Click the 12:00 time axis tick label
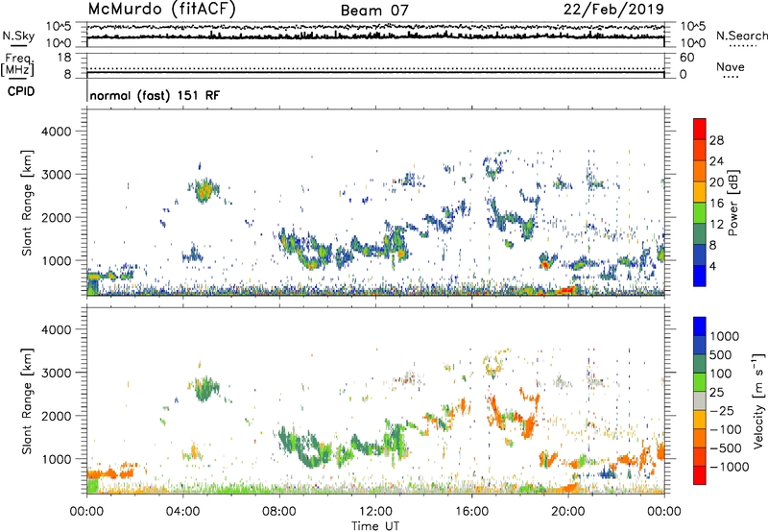 click(375, 512)
